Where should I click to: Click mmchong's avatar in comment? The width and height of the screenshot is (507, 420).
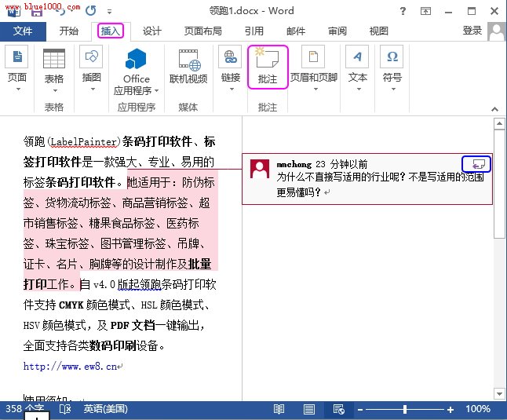[260, 169]
